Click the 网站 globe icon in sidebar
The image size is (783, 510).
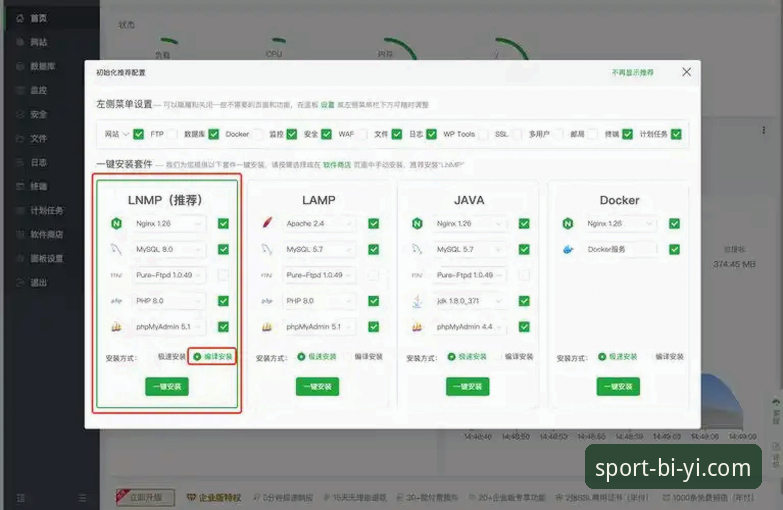click(x=20, y=42)
